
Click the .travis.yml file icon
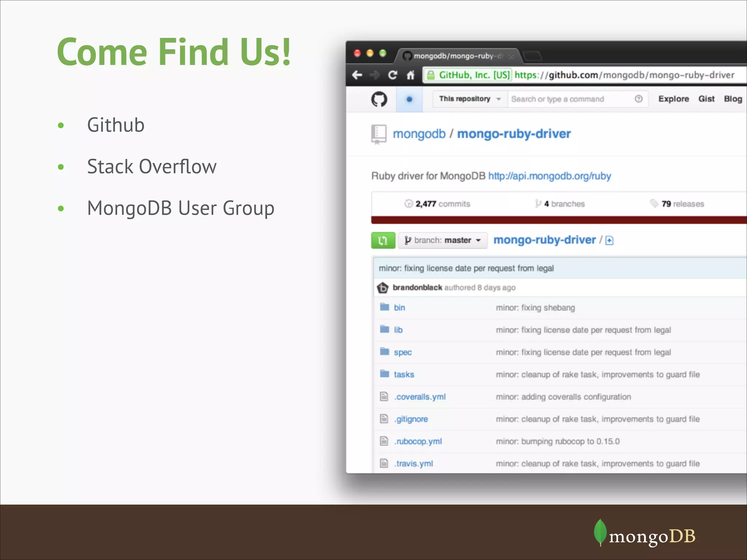point(384,463)
